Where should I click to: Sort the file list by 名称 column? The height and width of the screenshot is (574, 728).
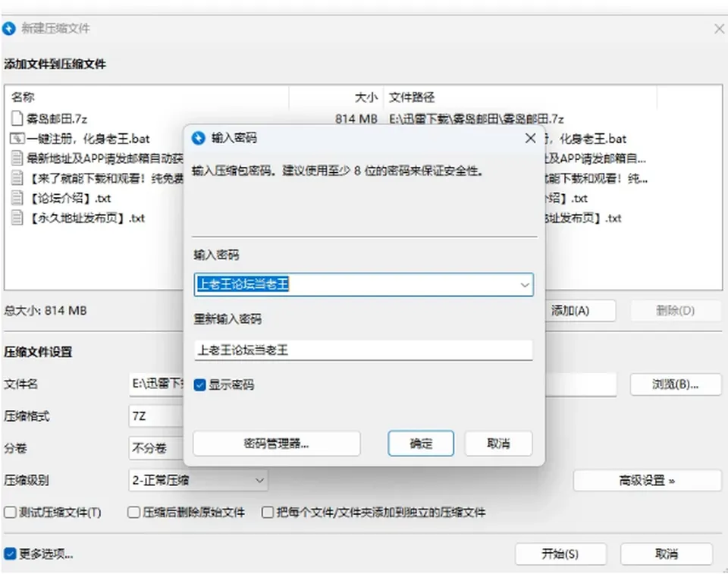tap(147, 97)
